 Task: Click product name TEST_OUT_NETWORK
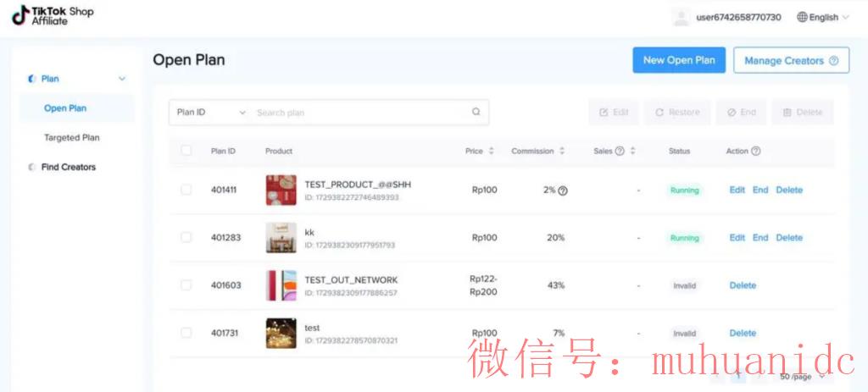[x=351, y=279]
